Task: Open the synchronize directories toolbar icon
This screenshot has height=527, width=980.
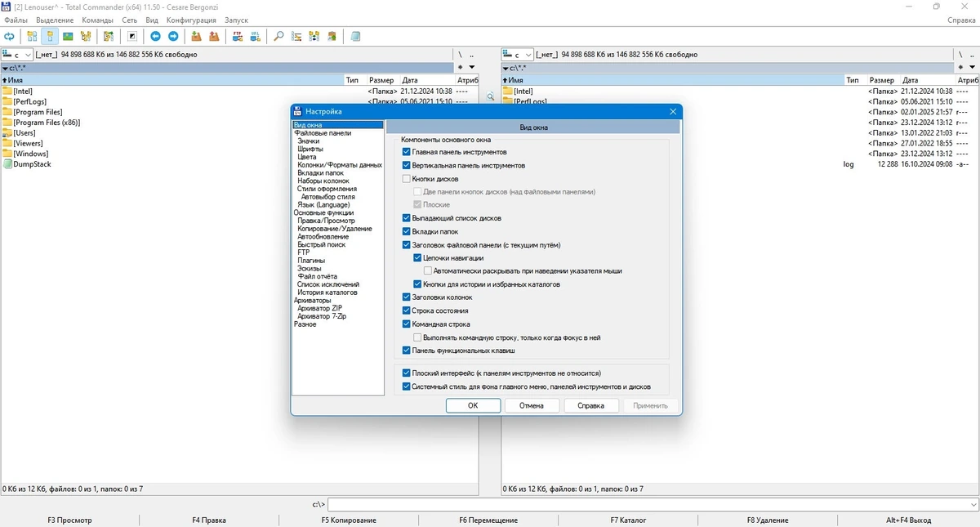Action: pyautogui.click(x=314, y=36)
